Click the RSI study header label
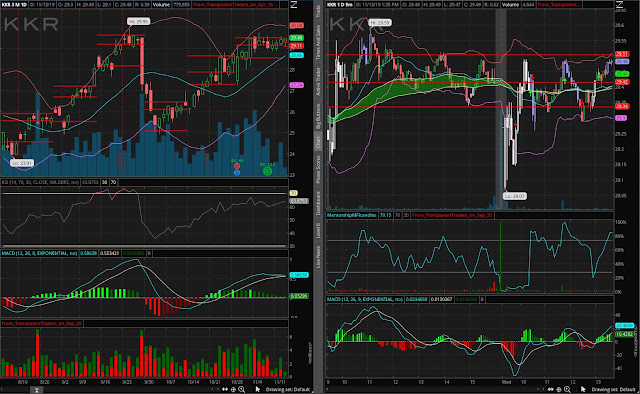 click(40, 182)
